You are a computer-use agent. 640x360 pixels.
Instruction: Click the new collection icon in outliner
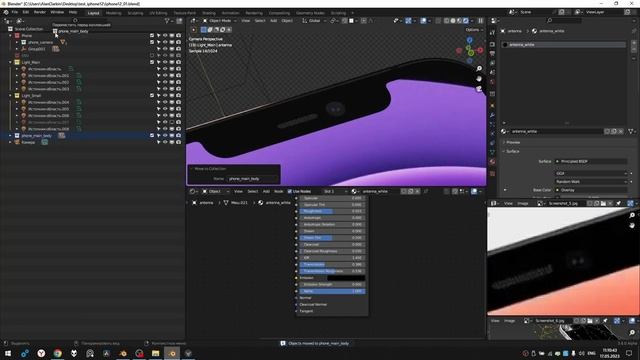point(179,21)
